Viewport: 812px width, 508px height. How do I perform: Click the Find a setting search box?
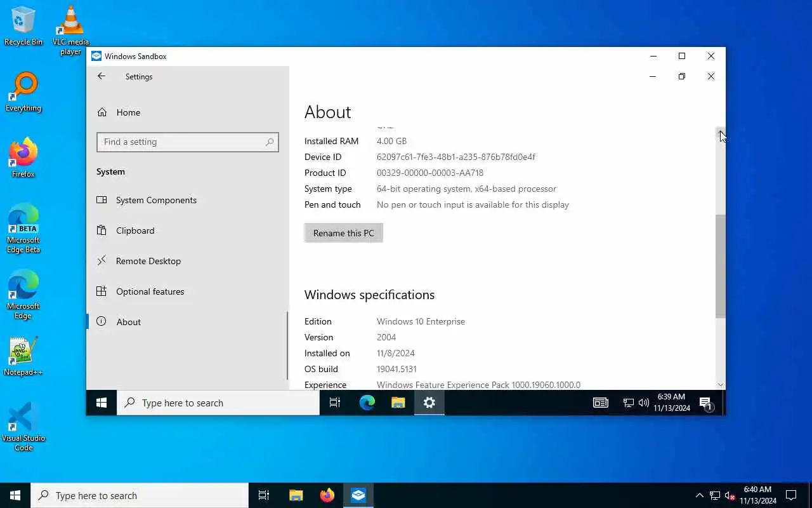[x=187, y=142]
